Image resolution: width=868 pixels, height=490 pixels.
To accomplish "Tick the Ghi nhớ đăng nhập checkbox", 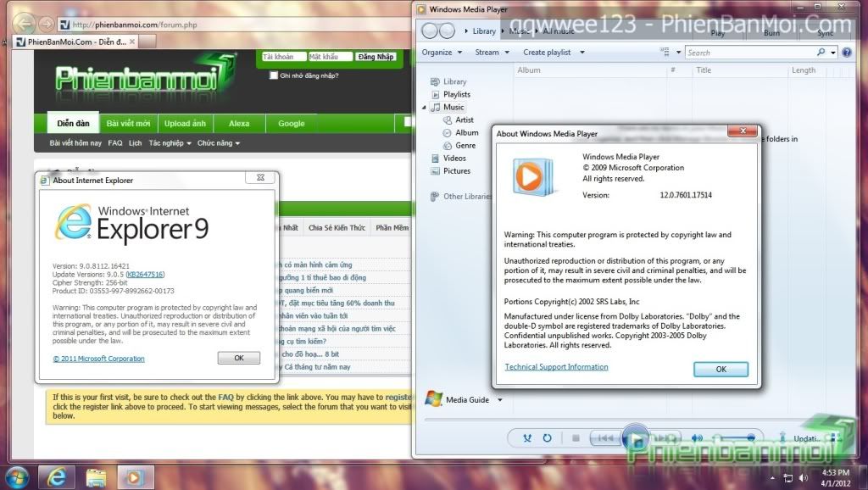I will pos(274,75).
